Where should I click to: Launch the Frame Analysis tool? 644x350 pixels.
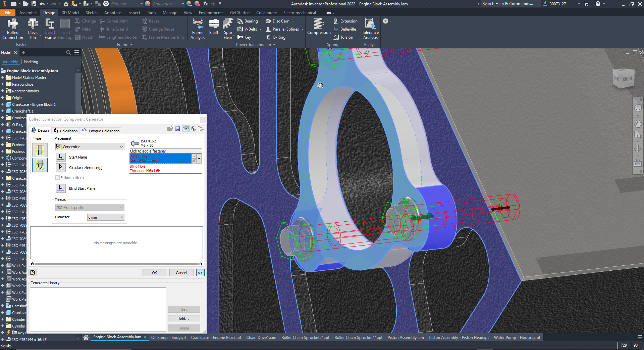197,29
